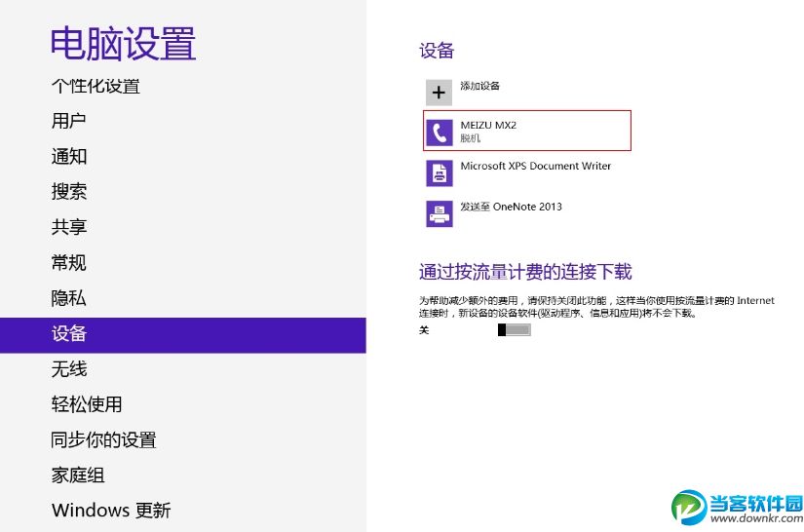Open the 家庭组 category
The height and width of the screenshot is (532, 804).
click(x=78, y=475)
